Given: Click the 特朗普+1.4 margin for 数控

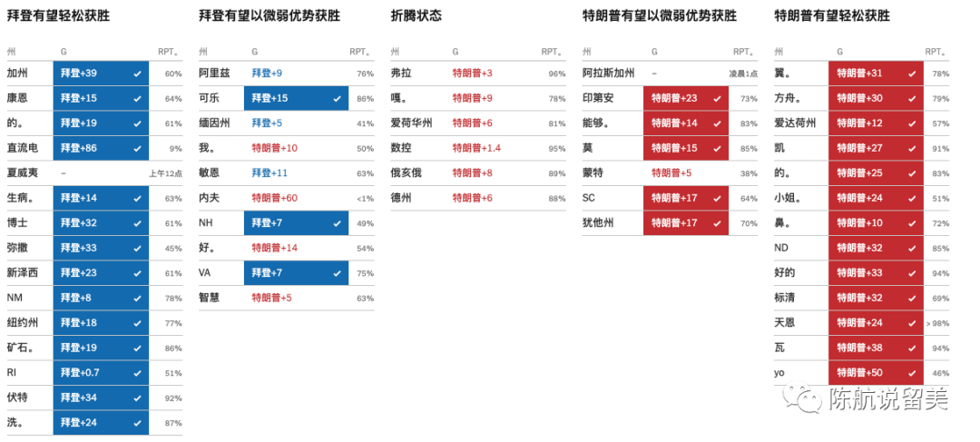Looking at the screenshot, I should click(x=476, y=148).
